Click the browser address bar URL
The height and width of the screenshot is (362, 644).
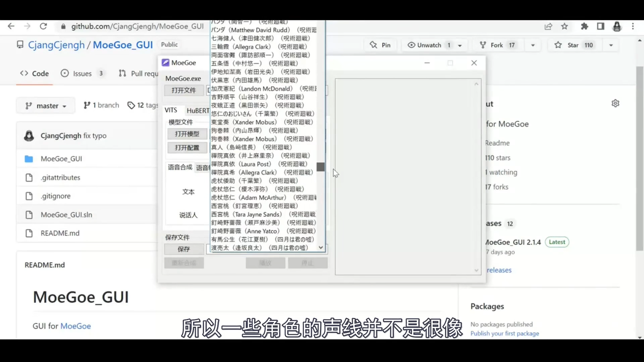[137, 27]
